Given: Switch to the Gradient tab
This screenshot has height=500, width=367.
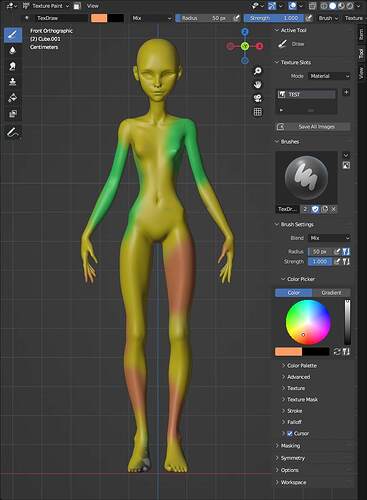Looking at the screenshot, I should tap(331, 293).
